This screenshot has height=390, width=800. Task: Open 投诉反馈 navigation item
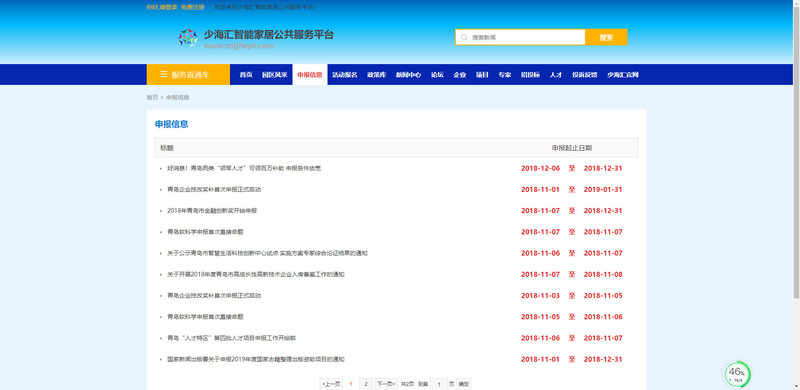click(x=584, y=75)
